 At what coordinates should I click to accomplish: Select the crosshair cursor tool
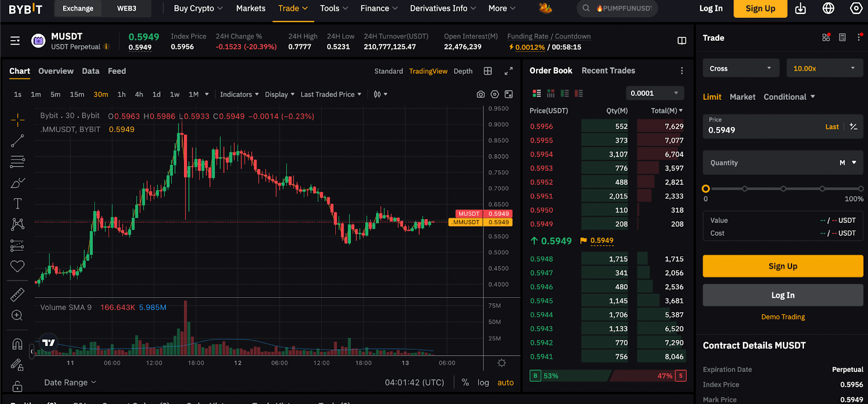[x=17, y=120]
